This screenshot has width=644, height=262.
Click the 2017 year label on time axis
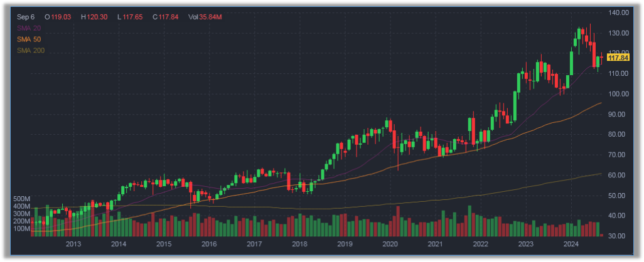[254, 245]
